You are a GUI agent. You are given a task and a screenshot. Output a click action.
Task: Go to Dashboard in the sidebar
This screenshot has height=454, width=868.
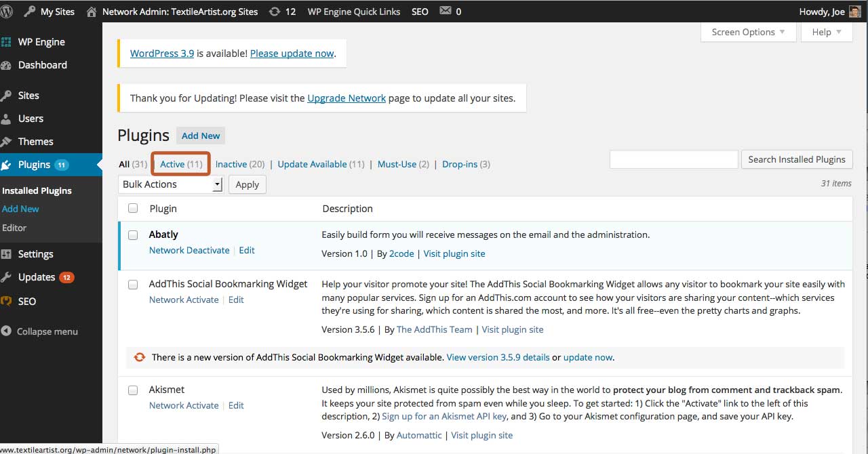click(43, 65)
